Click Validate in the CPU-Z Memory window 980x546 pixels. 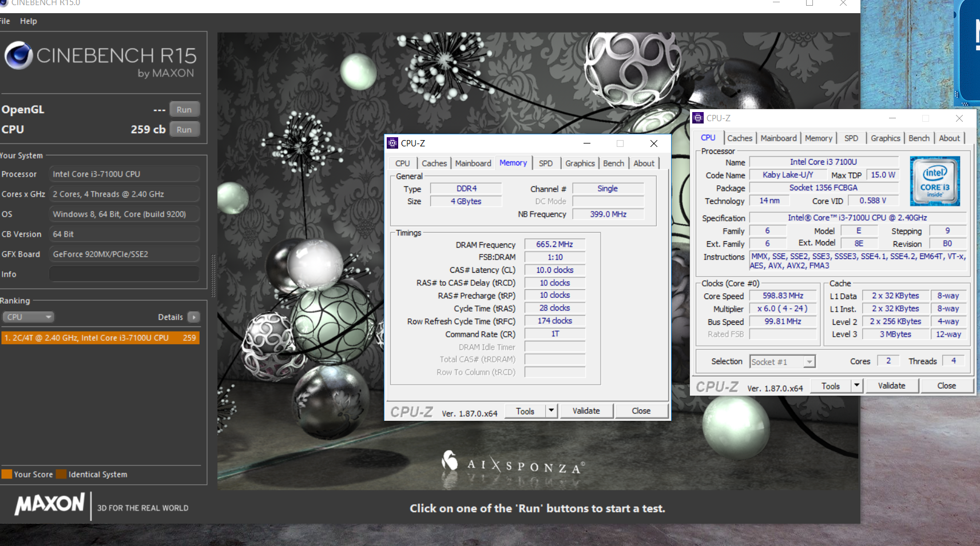click(x=586, y=411)
